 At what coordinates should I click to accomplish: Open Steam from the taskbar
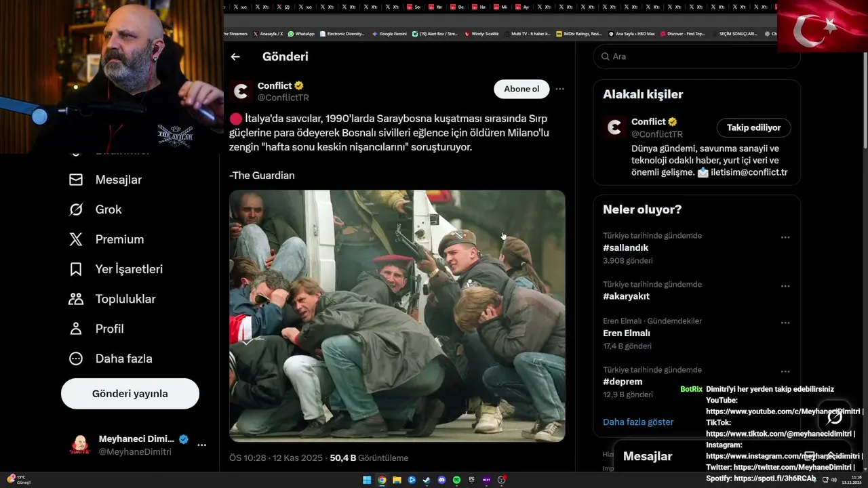[427, 480]
